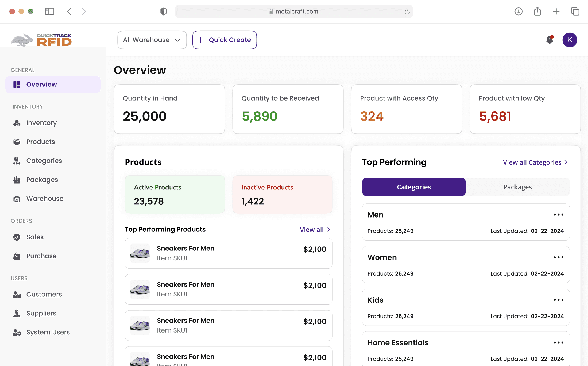Open Sales via its chart icon
Screen dimensions: 588x366
click(x=17, y=237)
